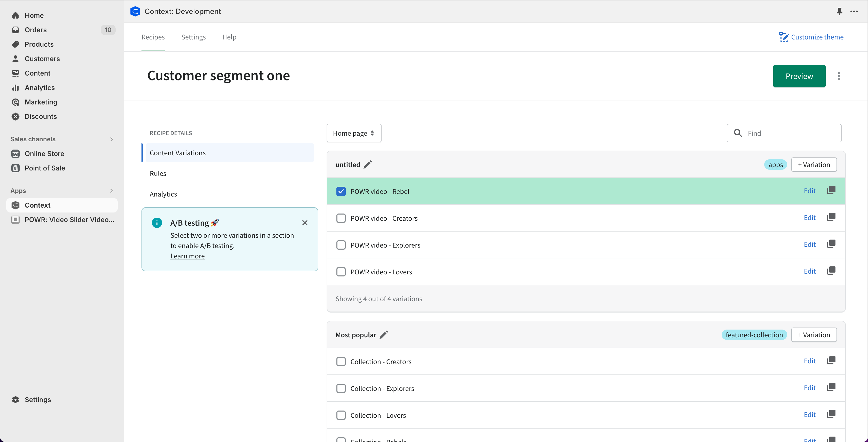
Task: Click the pin icon in top bar
Action: click(x=839, y=11)
